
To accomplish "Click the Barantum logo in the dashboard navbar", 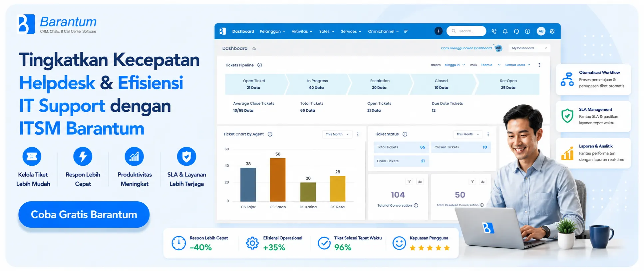I will tap(222, 31).
